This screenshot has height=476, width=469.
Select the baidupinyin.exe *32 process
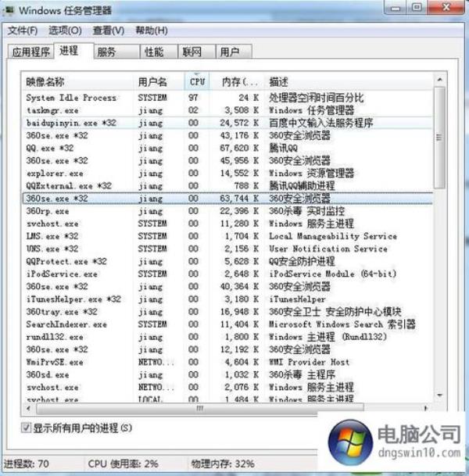pyautogui.click(x=227, y=123)
